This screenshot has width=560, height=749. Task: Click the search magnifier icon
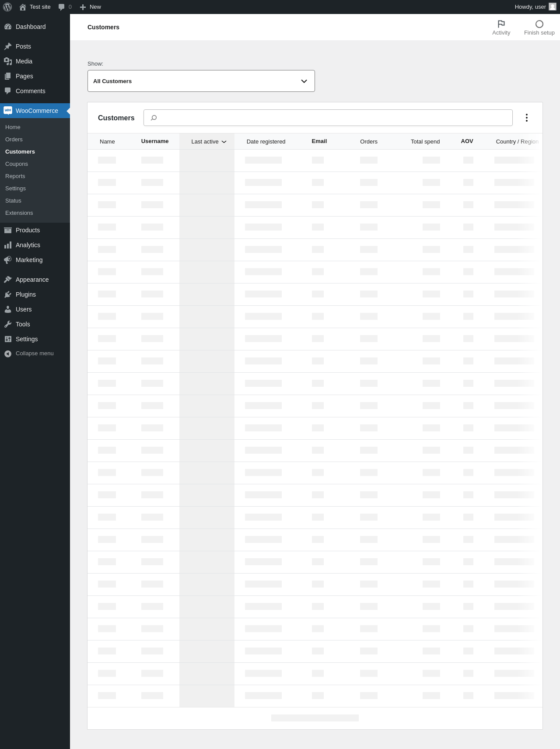[x=154, y=118]
